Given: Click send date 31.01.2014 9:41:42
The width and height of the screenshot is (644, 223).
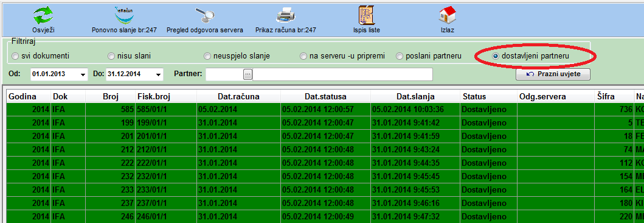Looking at the screenshot, I should click(x=415, y=123).
